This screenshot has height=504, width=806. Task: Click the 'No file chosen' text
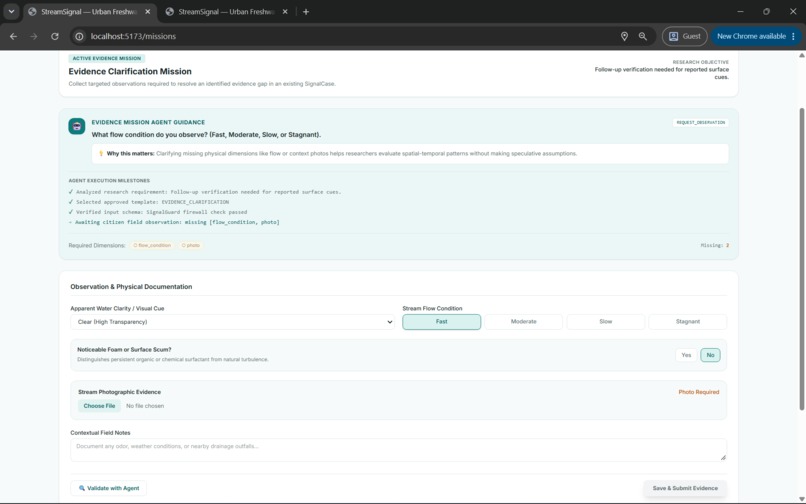coord(145,406)
